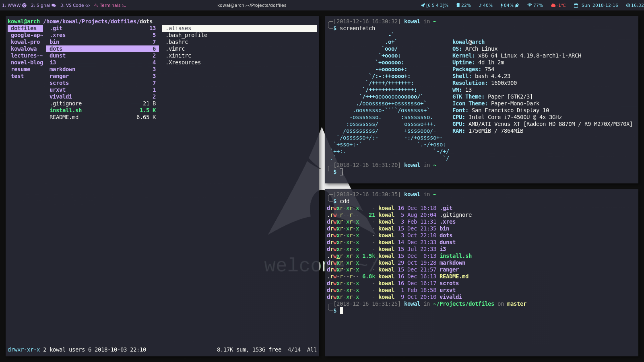Switch to workspace 2: Signal

pos(43,5)
